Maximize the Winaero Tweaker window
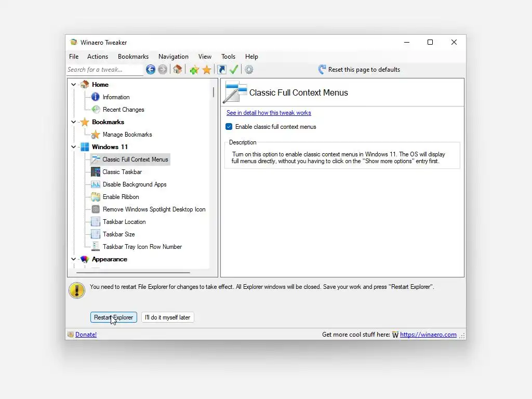Image resolution: width=532 pixels, height=399 pixels. click(x=430, y=42)
